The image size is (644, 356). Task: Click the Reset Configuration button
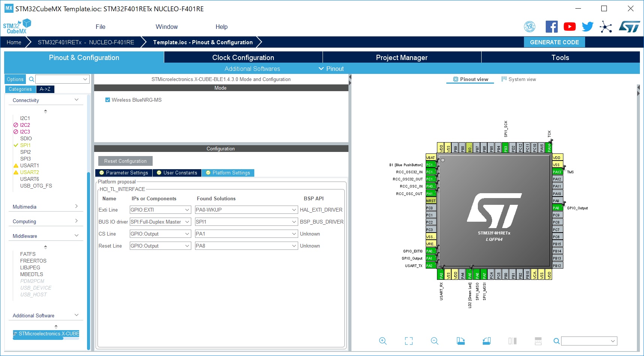coord(125,161)
